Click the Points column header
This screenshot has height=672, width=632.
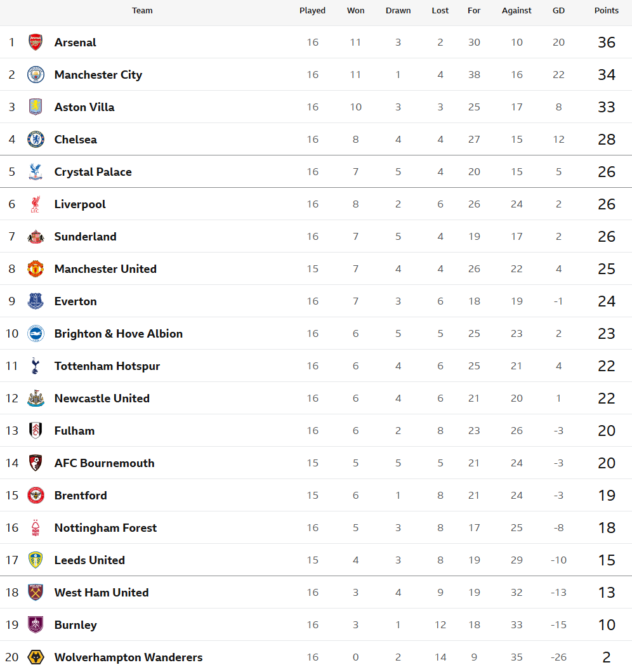pyautogui.click(x=607, y=11)
